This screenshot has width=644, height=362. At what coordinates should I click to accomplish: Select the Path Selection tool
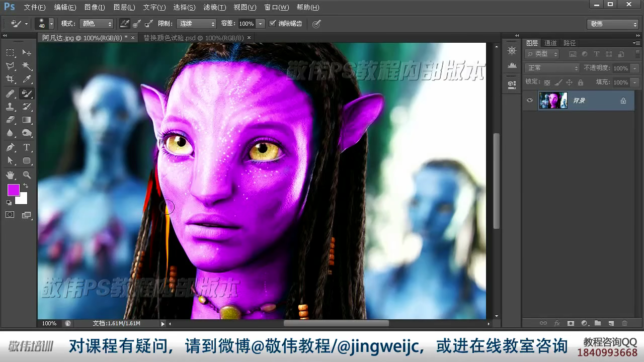click(x=10, y=161)
